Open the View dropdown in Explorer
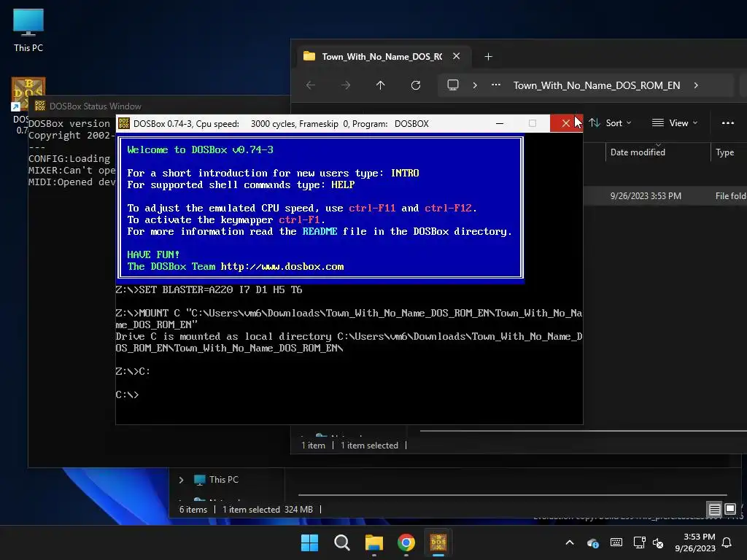This screenshot has width=747, height=560. tap(675, 122)
